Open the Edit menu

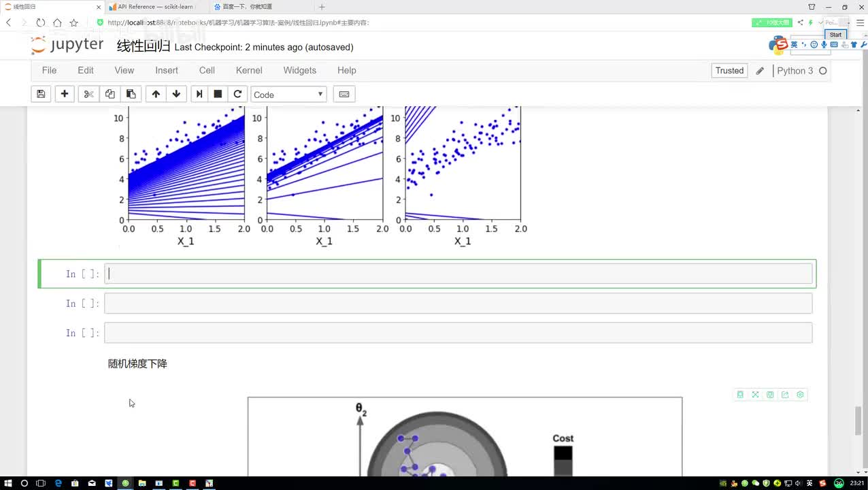(86, 70)
